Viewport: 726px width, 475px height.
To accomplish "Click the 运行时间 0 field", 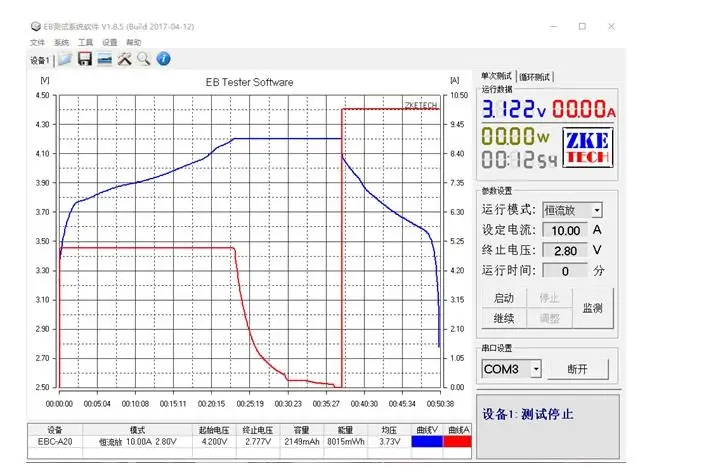I will click(565, 271).
